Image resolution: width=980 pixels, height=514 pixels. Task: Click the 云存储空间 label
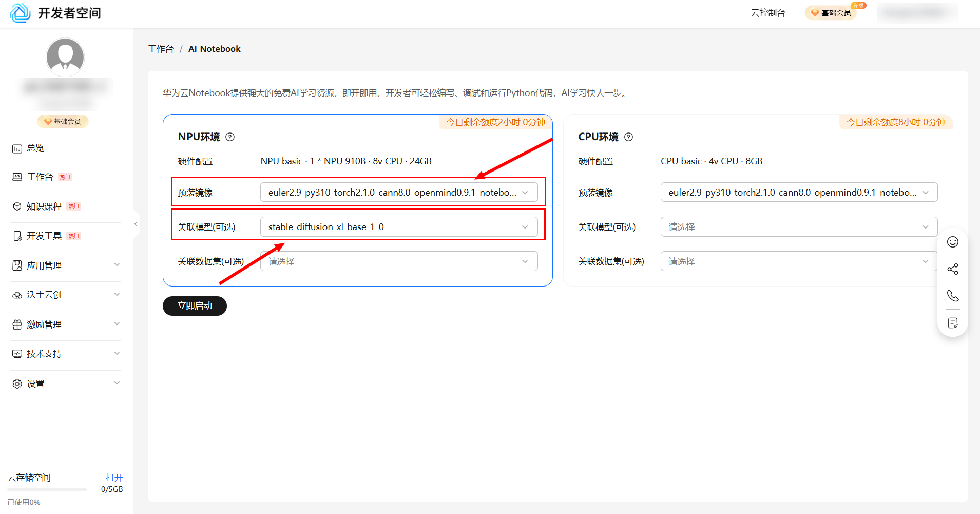29,478
